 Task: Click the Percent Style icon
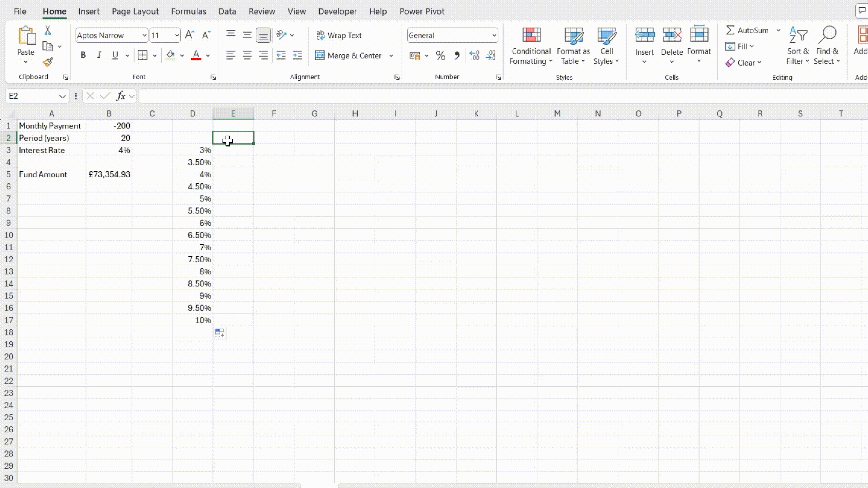tap(440, 56)
